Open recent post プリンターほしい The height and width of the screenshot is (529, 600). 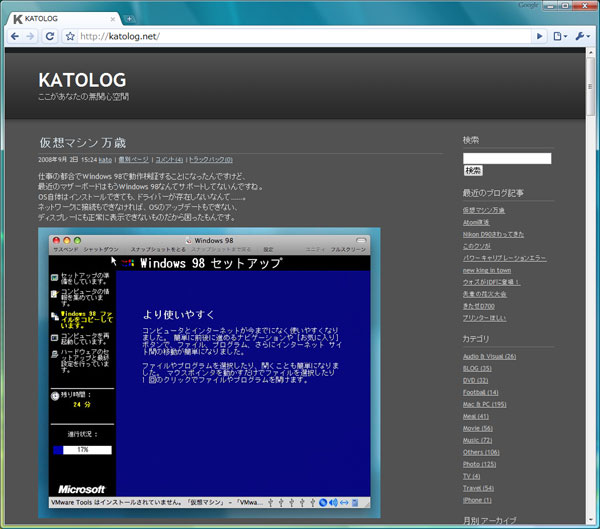[x=484, y=318]
